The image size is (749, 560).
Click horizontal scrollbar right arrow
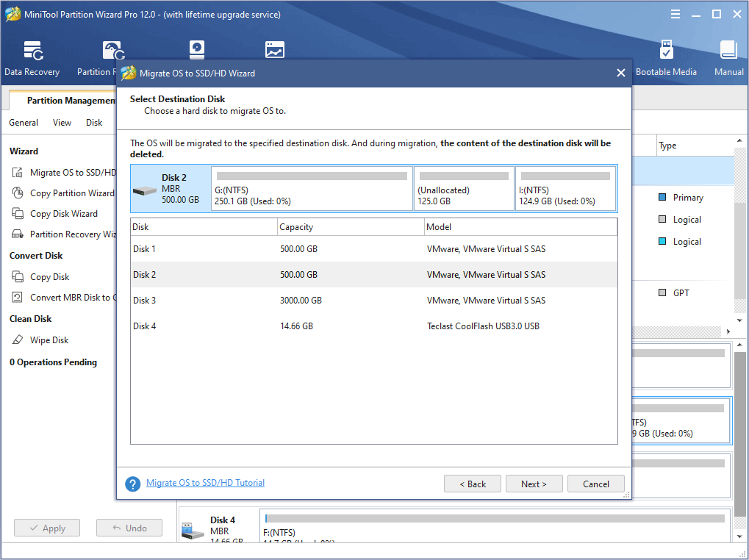[728, 331]
